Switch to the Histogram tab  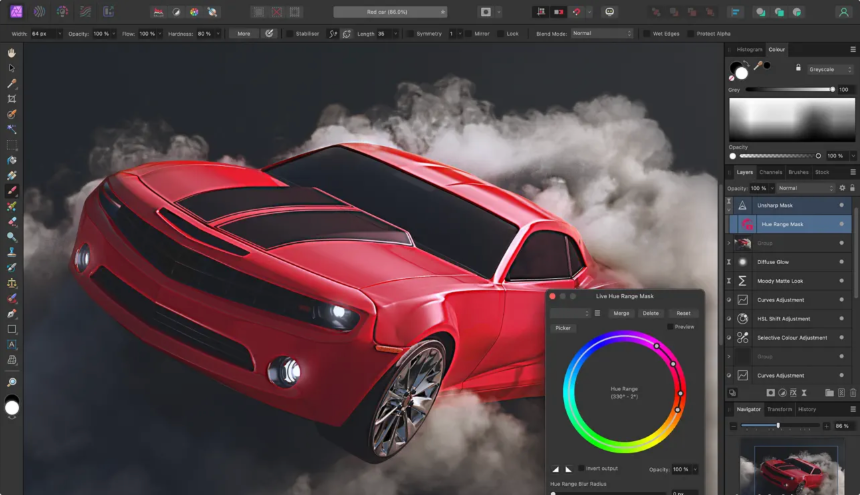749,49
